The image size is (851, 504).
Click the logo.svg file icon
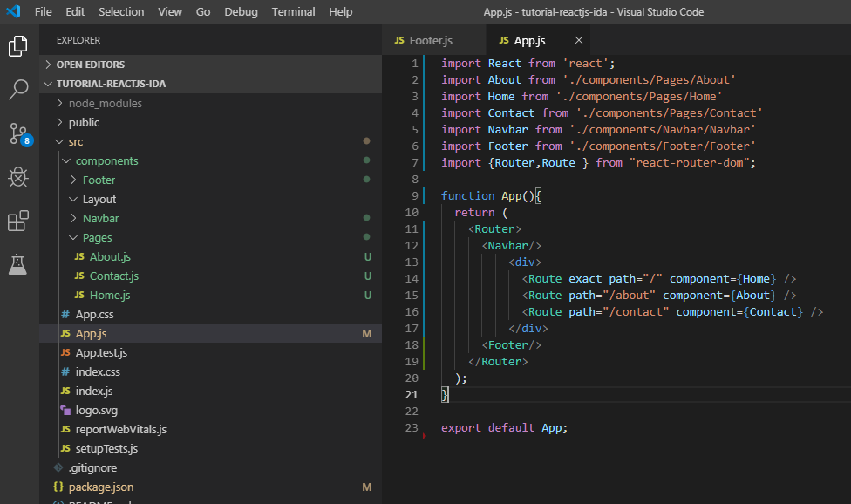point(65,410)
